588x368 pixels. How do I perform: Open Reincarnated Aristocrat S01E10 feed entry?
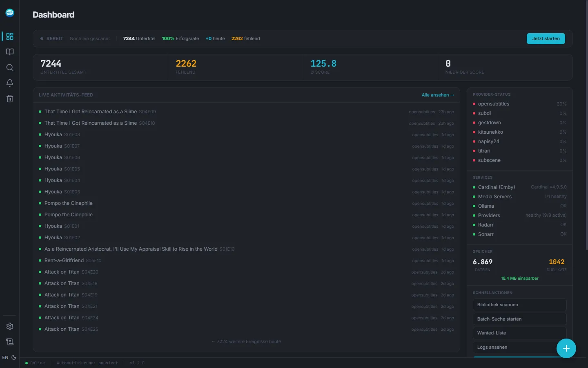pos(246,249)
